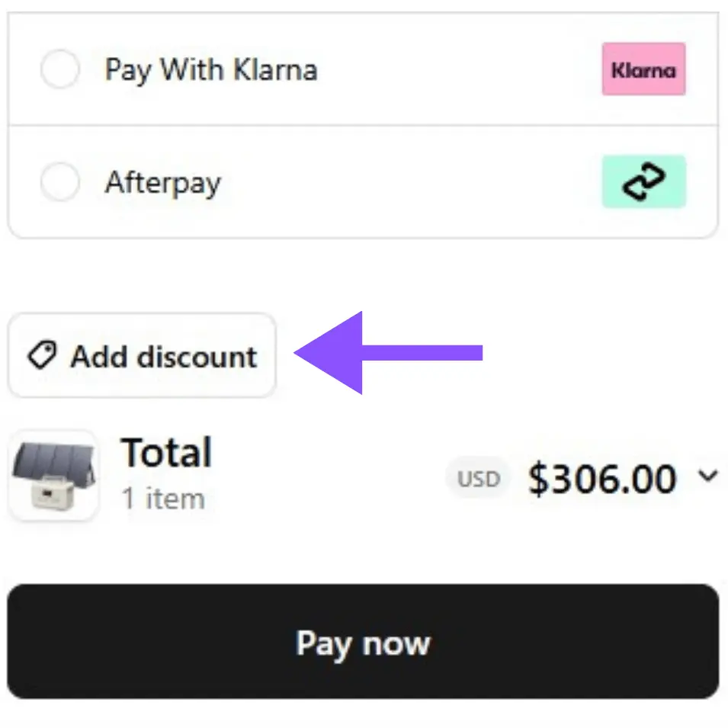Click the Add discount button
The width and height of the screenshot is (728, 728).
[141, 355]
